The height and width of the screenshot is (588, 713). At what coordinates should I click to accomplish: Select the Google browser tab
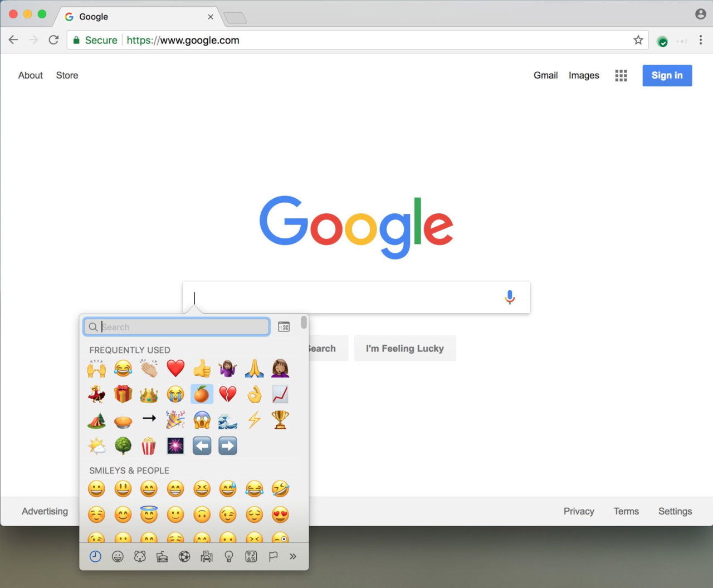click(139, 17)
